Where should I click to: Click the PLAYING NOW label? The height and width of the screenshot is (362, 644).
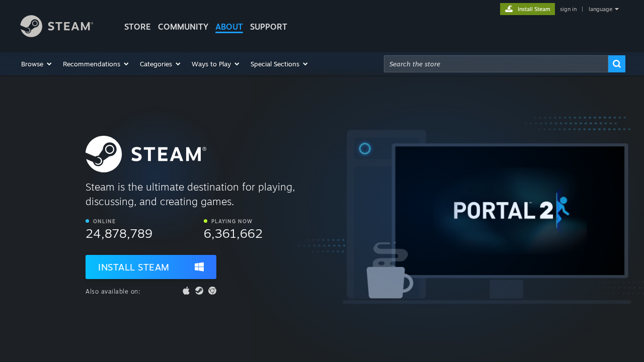(232, 221)
